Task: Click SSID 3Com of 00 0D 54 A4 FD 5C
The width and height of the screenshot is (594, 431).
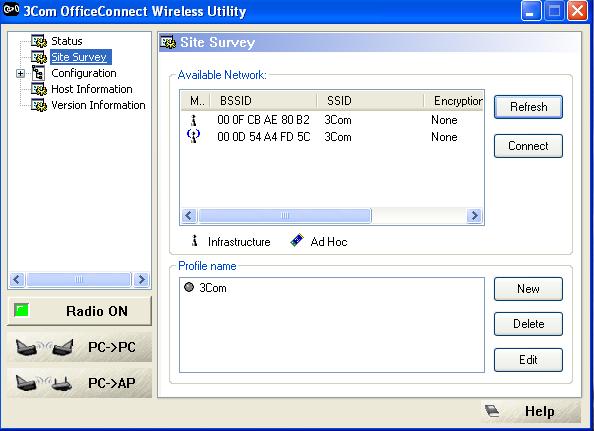Action: (338, 137)
